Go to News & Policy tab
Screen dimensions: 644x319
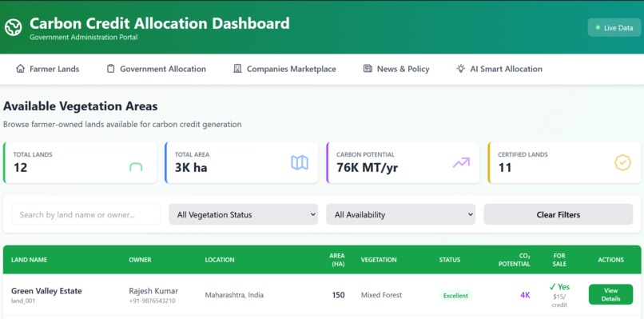[396, 69]
